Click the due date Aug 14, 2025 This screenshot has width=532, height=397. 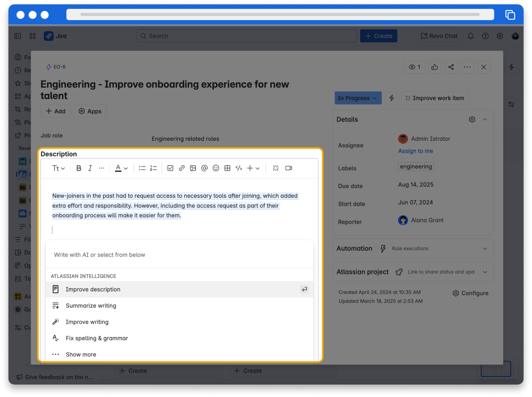pos(416,185)
